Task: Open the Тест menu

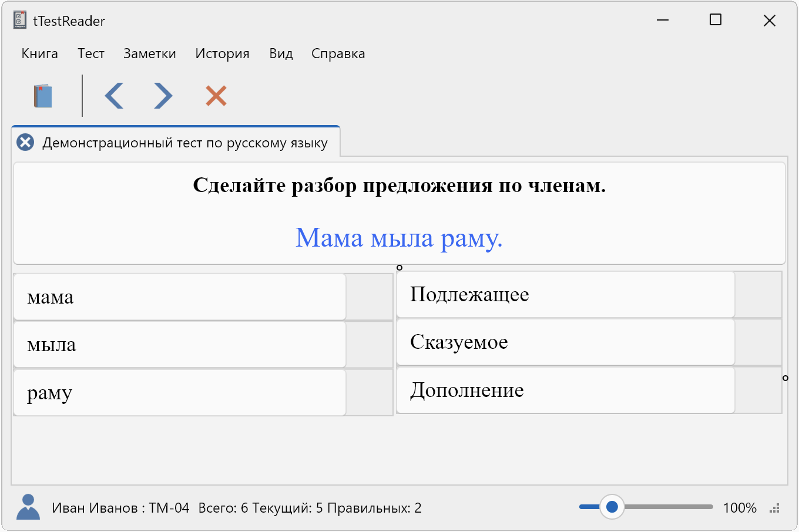Action: [91, 53]
